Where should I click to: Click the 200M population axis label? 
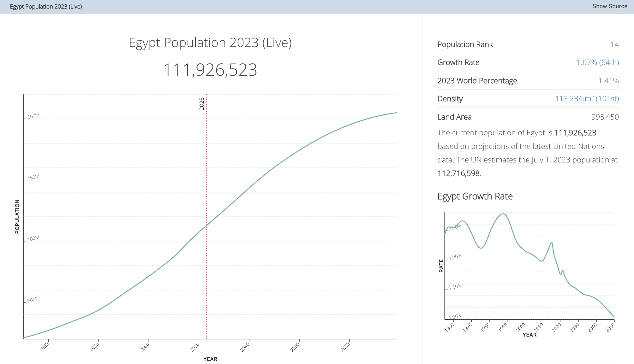pos(33,116)
